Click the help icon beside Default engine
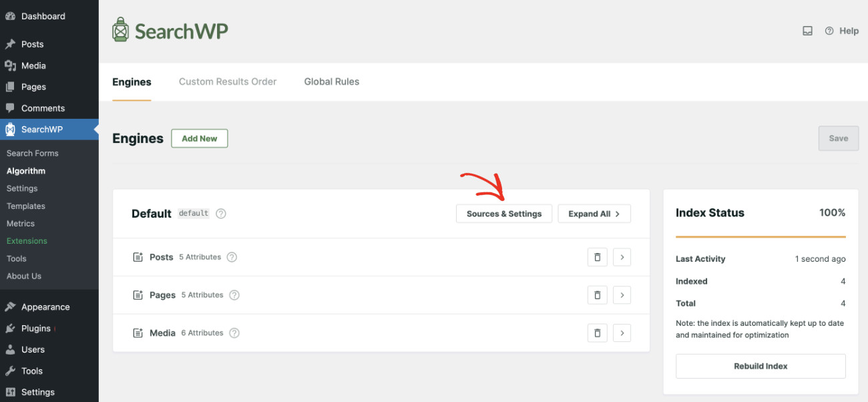This screenshot has height=402, width=868. [x=221, y=214]
